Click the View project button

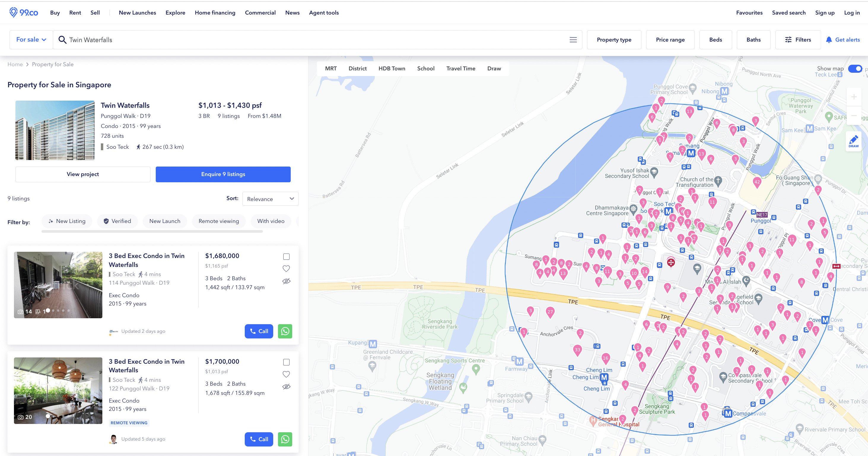tap(82, 174)
